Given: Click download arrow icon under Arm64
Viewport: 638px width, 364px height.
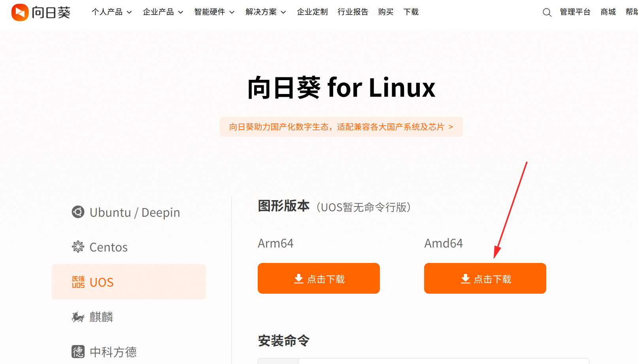Looking at the screenshot, I should pyautogui.click(x=299, y=279).
